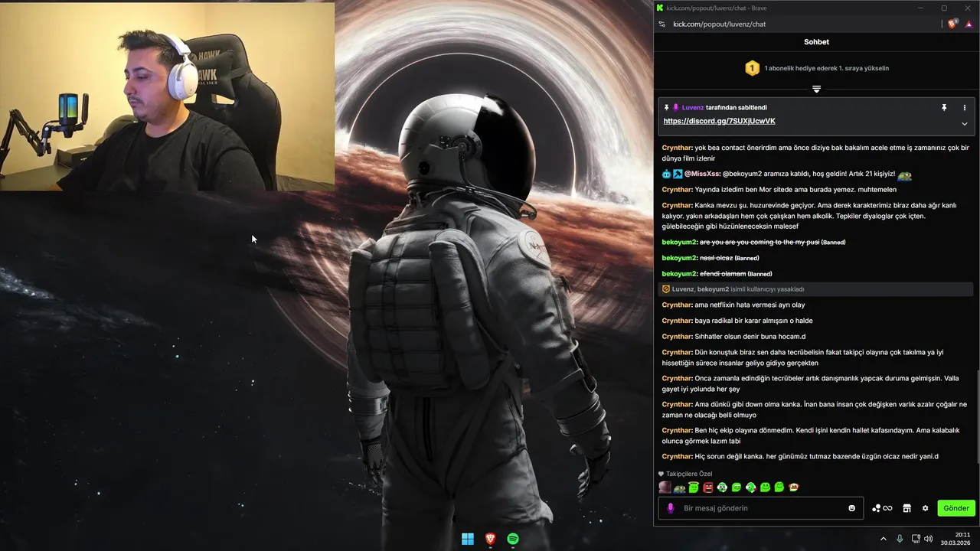Open the pinned discord.gg invite link

(719, 121)
